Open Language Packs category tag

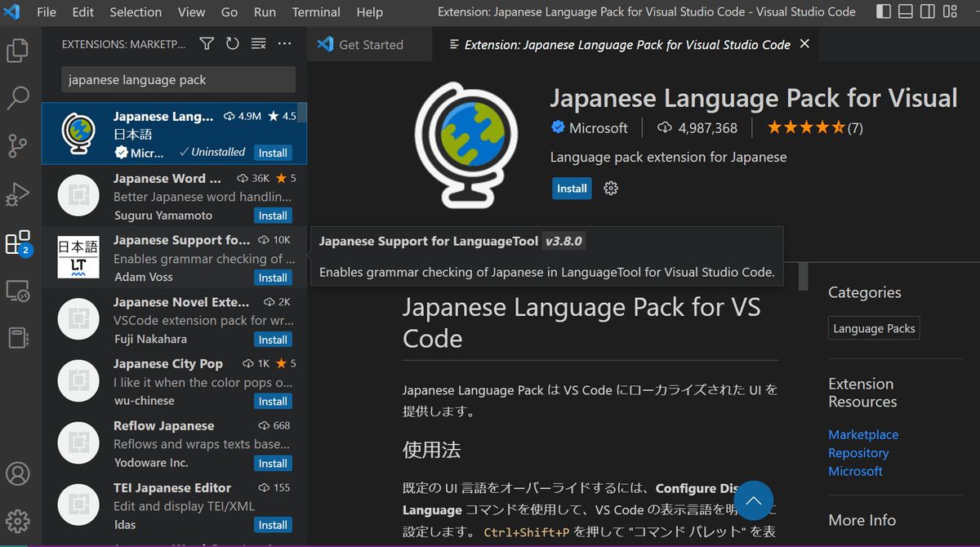pos(874,328)
